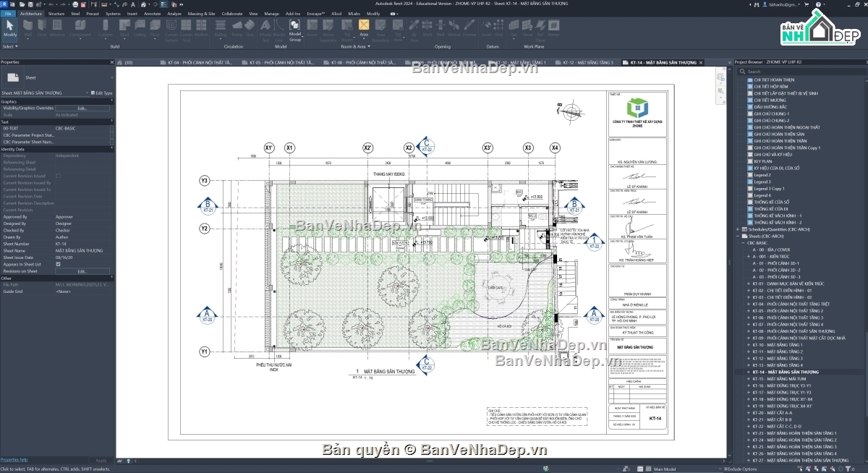Image resolution: width=868 pixels, height=473 pixels.
Task: Close the Properties palette
Action: [112, 62]
